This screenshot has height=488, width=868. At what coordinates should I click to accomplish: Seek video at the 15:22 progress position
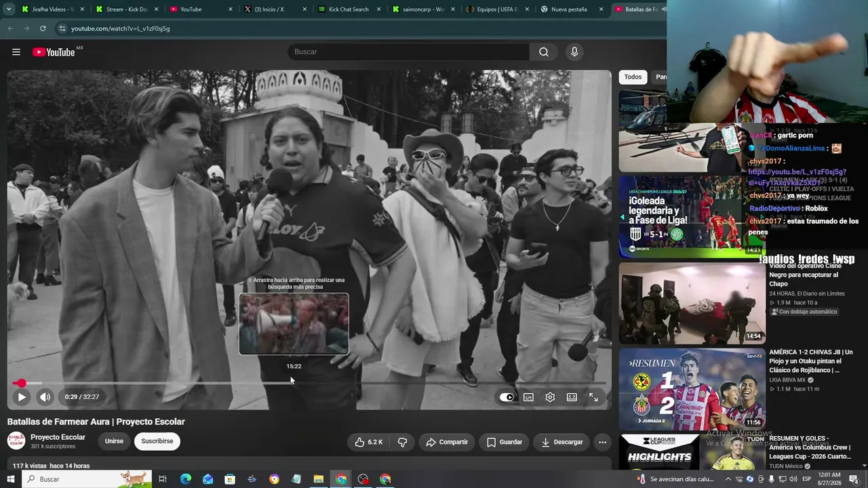293,383
